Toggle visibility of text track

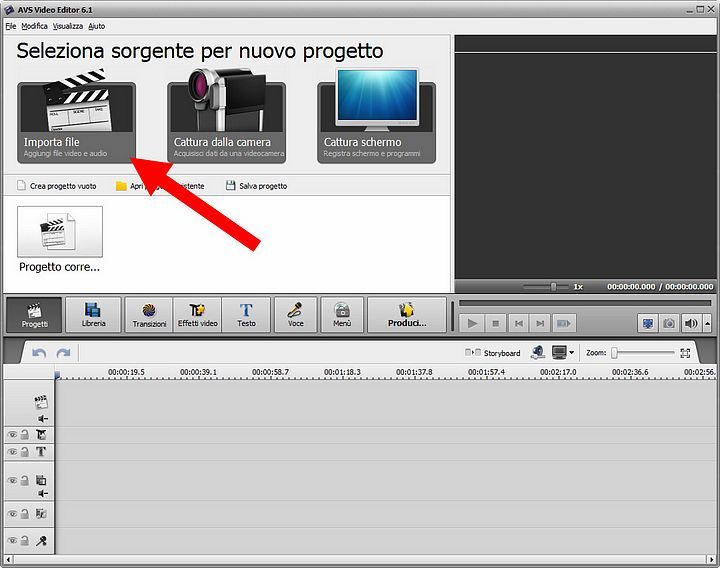(12, 452)
